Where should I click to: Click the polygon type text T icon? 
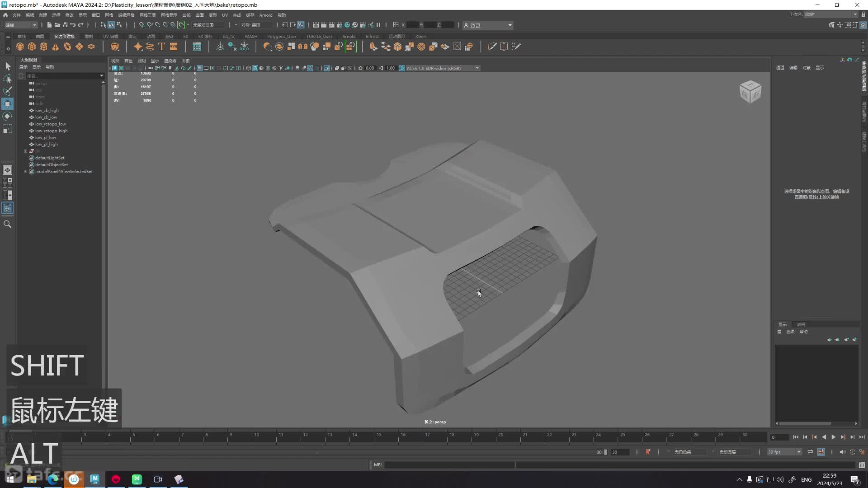(161, 47)
